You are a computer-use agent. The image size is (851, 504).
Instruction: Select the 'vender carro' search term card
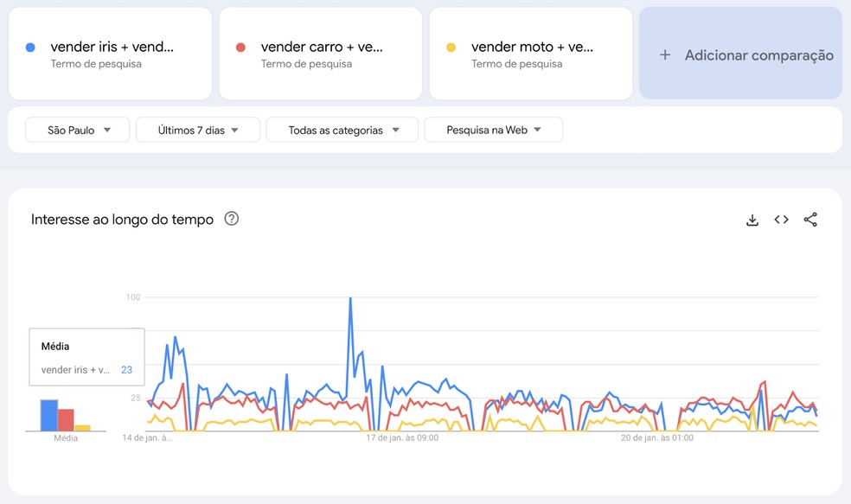[x=320, y=54]
